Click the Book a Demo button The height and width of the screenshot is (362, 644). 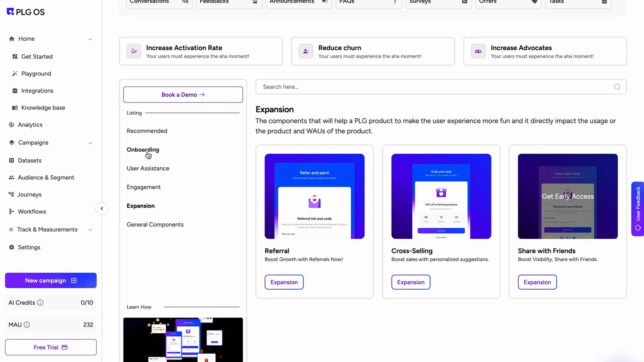[183, 95]
